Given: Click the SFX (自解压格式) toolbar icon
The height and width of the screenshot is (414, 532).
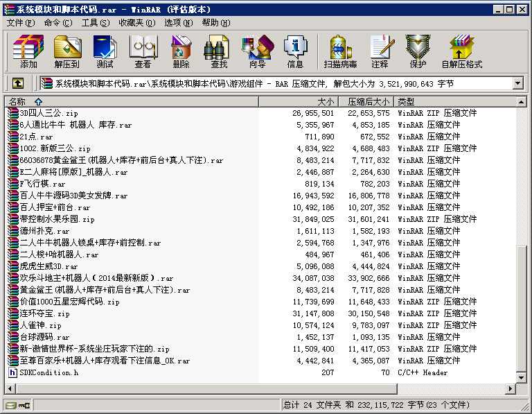Looking at the screenshot, I should pos(461,51).
